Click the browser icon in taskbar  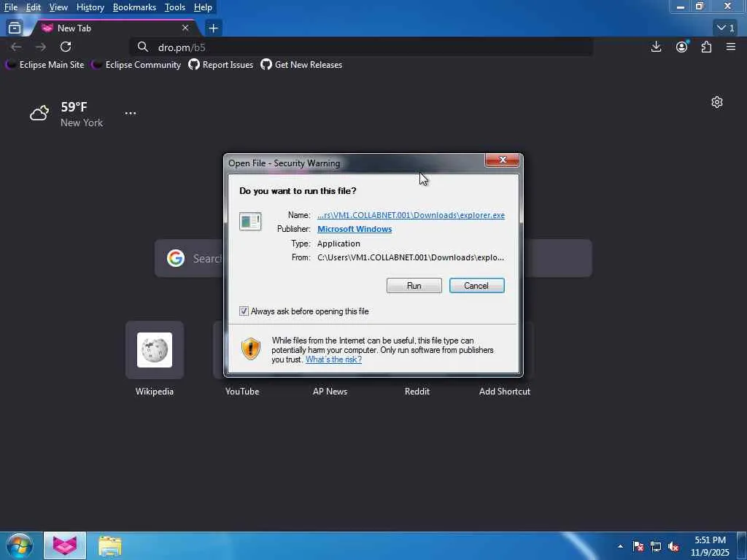tap(65, 545)
